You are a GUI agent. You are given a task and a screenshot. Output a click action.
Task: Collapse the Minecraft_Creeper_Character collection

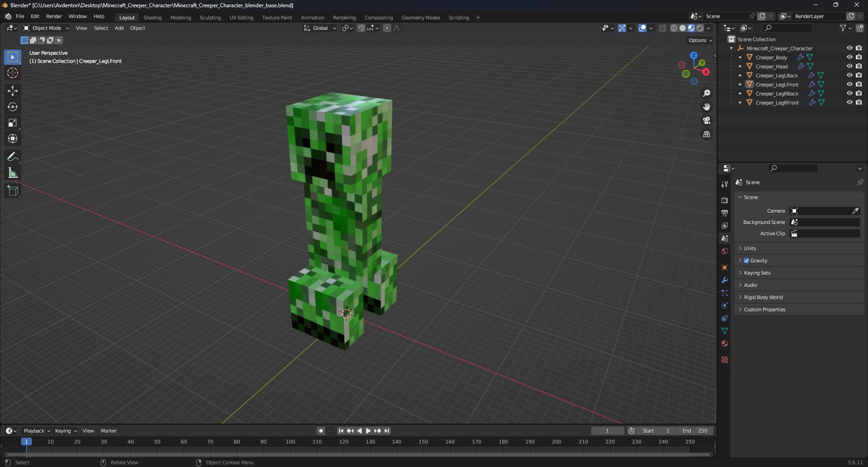click(x=731, y=48)
